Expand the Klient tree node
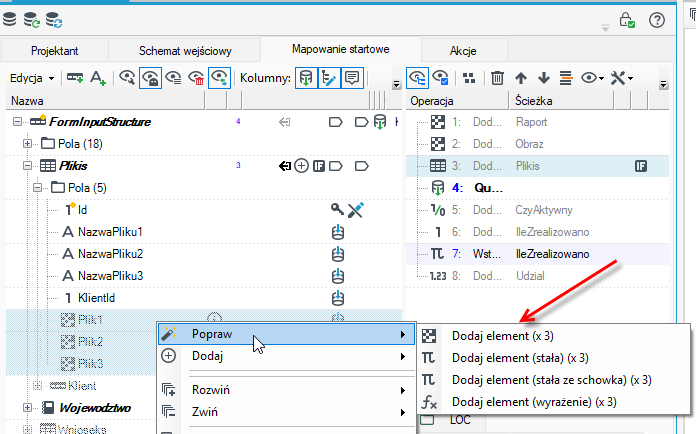The height and width of the screenshot is (434, 696). coord(37,386)
